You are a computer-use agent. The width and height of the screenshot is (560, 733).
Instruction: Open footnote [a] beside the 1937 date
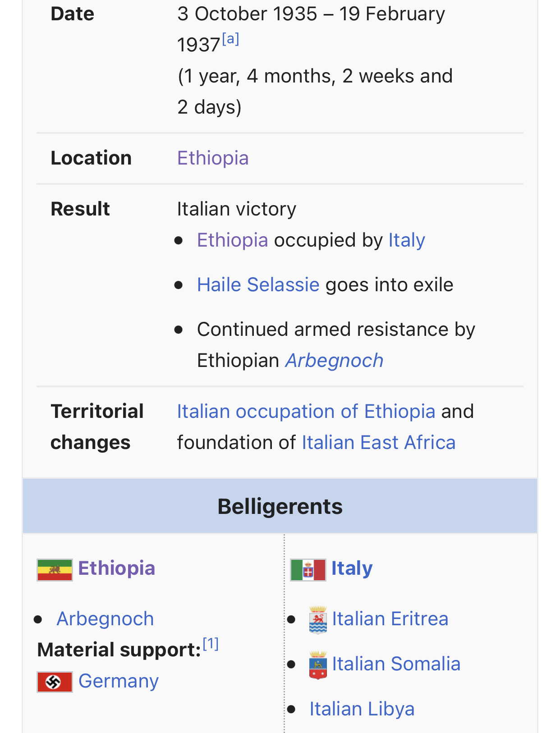[x=230, y=39]
